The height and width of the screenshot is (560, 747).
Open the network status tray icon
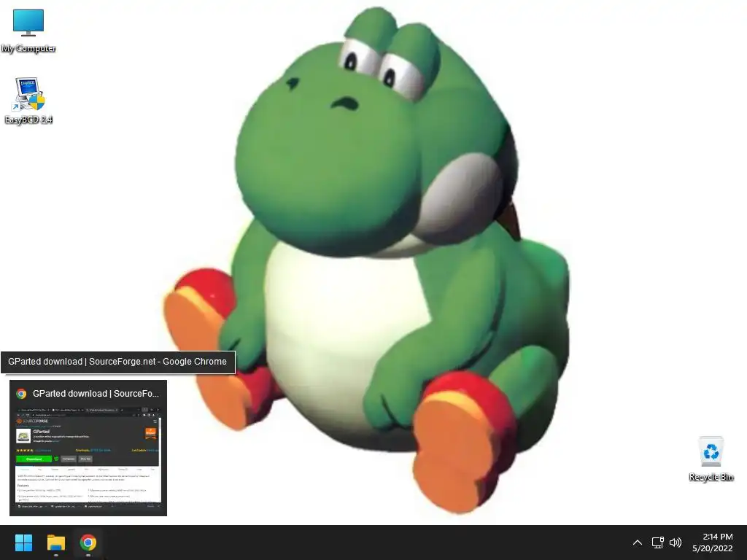pos(657,542)
